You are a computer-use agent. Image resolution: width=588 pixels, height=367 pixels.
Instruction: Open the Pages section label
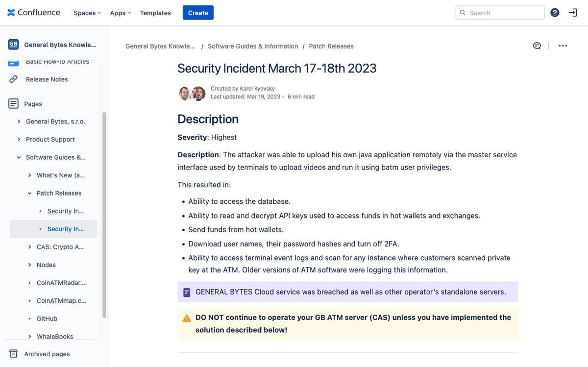[33, 104]
